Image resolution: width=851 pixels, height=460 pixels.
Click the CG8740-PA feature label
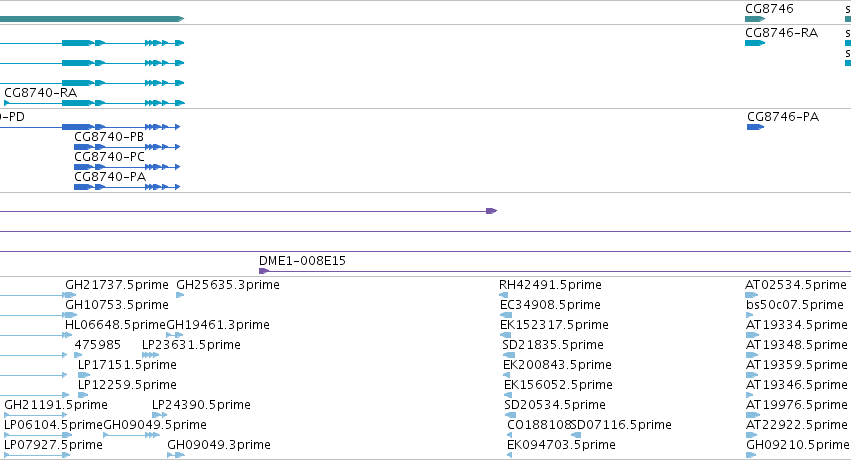(x=110, y=177)
